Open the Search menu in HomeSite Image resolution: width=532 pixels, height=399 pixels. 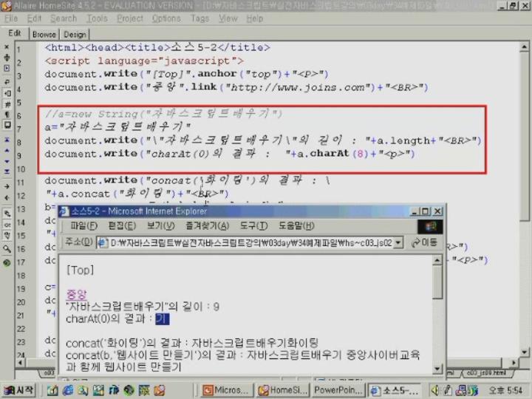[x=64, y=18]
